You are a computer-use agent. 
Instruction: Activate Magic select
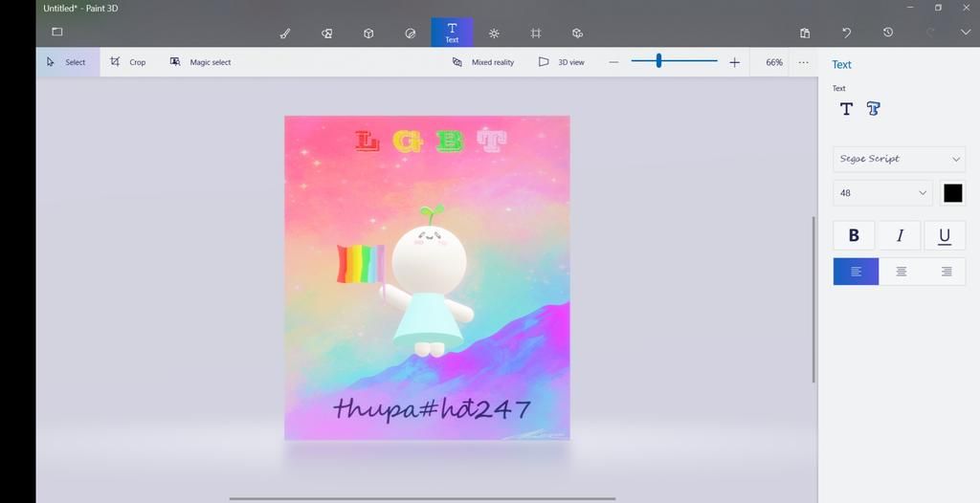(x=201, y=62)
